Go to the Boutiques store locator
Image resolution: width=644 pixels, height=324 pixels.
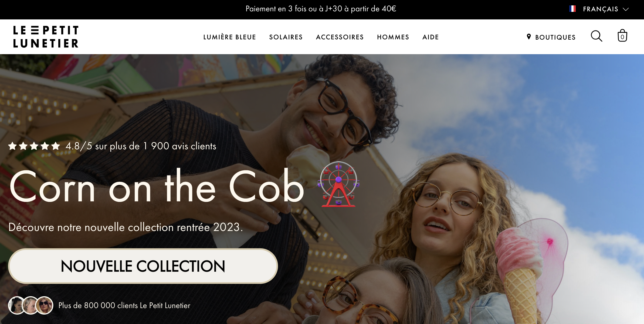(x=551, y=37)
